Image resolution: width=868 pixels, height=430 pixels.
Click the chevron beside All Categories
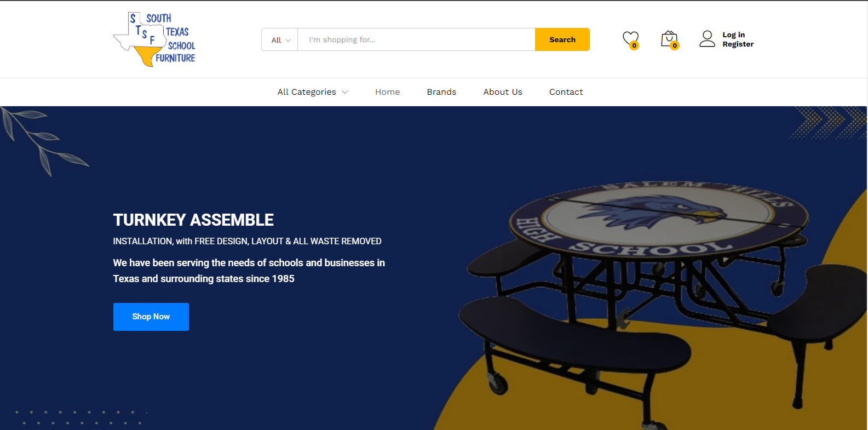pos(345,92)
